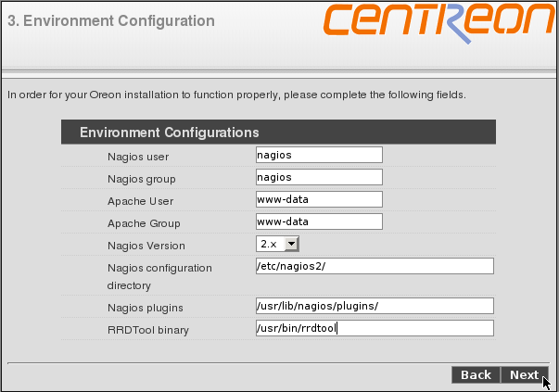Viewport: 559px width, 392px height.
Task: Select the 'Environment Configurations' table header
Action: (278, 132)
